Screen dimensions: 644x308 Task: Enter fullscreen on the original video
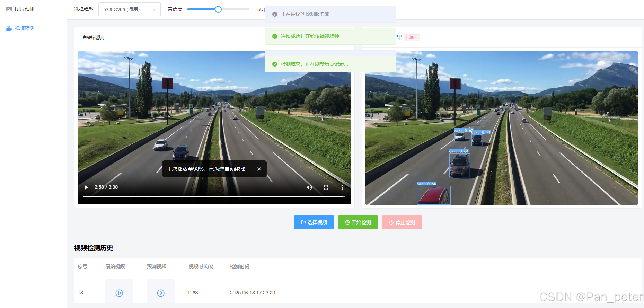pyautogui.click(x=326, y=187)
